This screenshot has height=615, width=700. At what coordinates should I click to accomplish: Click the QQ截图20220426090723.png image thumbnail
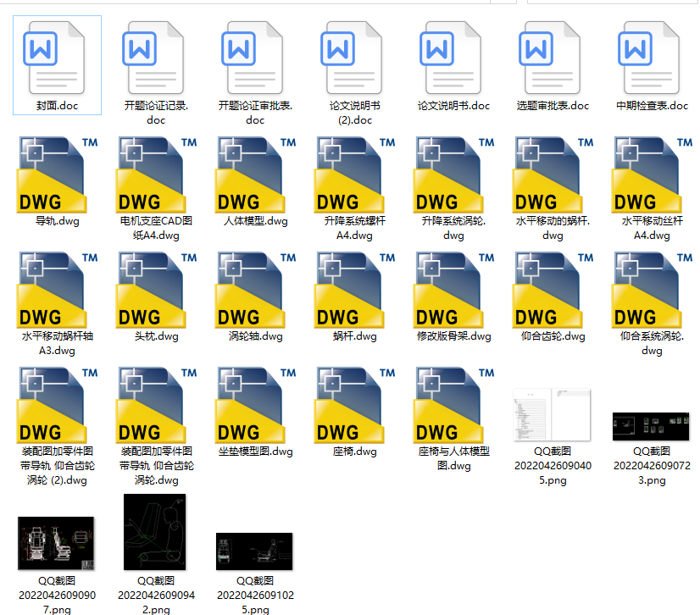[x=652, y=426]
